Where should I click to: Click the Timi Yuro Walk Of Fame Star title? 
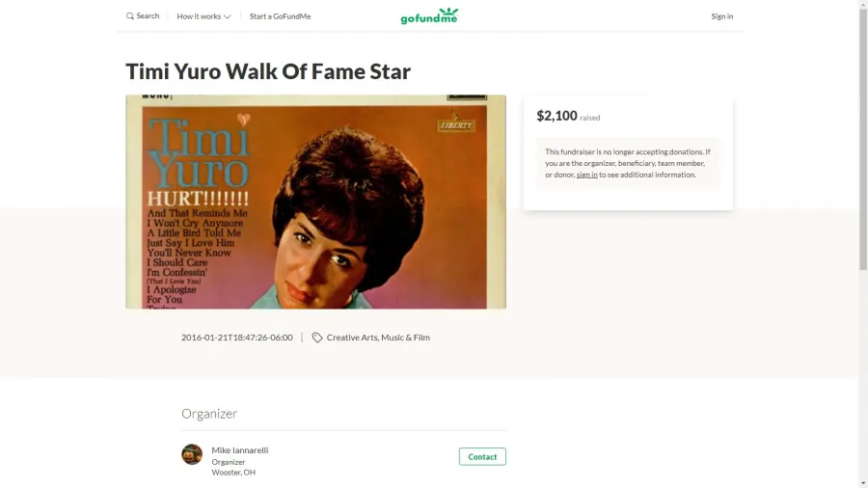[268, 71]
